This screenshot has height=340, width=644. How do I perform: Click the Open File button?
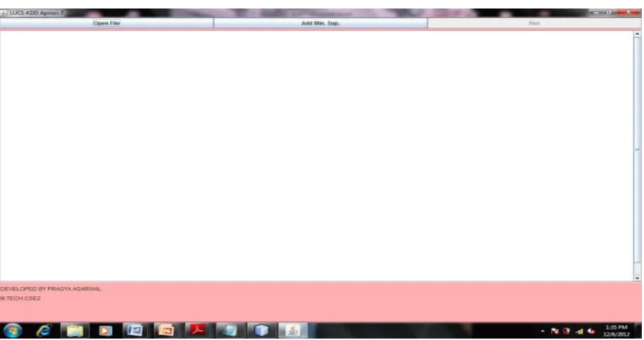[x=106, y=23]
